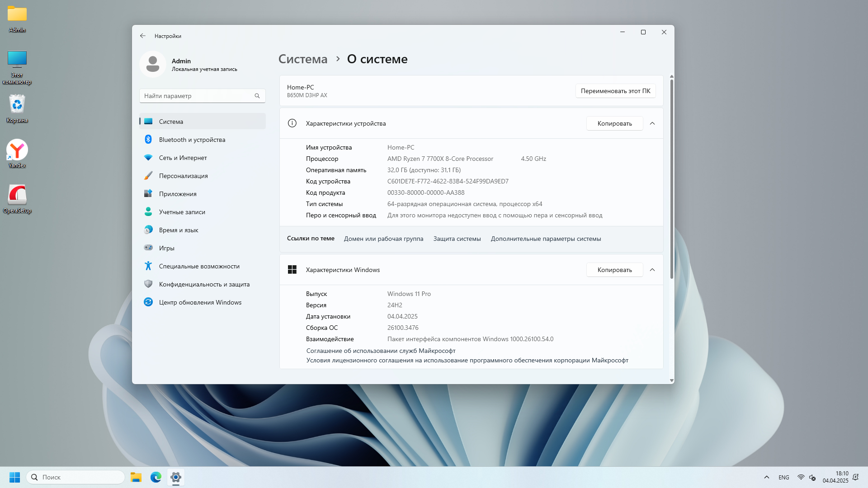
Task: Click the back arrow in Settings
Action: point(143,36)
